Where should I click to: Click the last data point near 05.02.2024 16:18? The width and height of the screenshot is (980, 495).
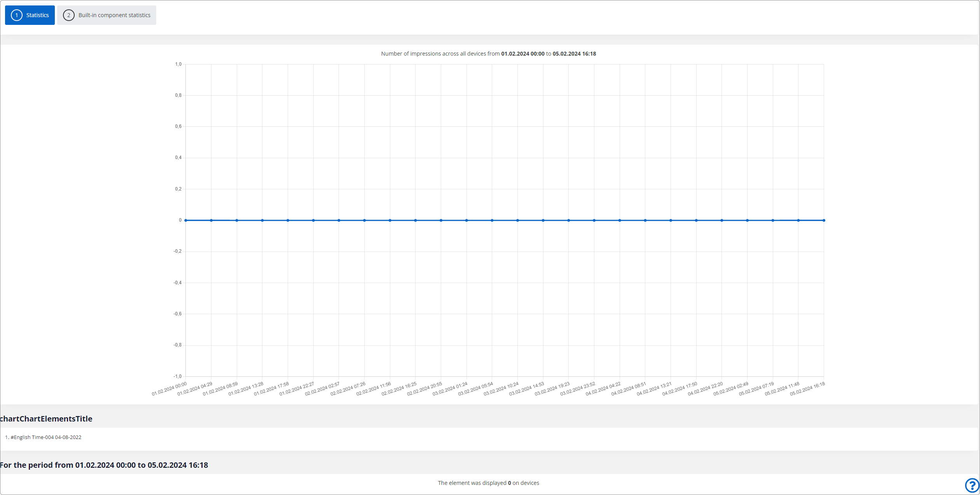click(823, 220)
